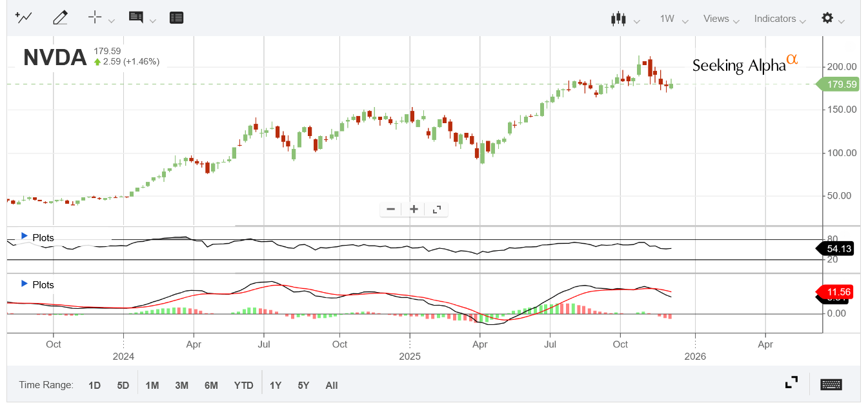Toggle fullscreen chart icon

click(791, 383)
